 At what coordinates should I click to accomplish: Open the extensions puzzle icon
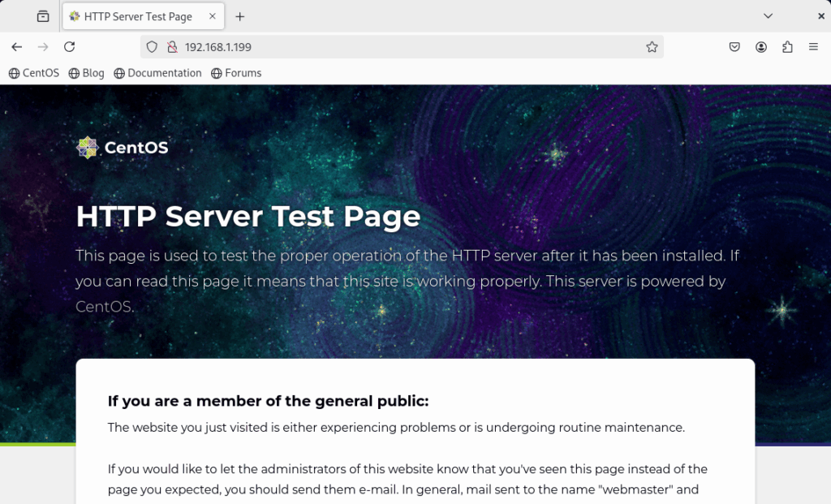click(x=787, y=47)
